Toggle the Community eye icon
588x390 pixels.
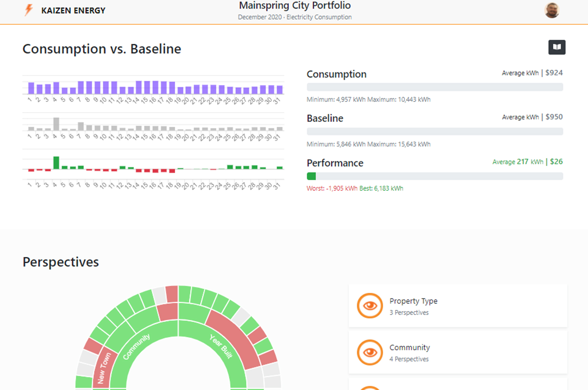(370, 352)
